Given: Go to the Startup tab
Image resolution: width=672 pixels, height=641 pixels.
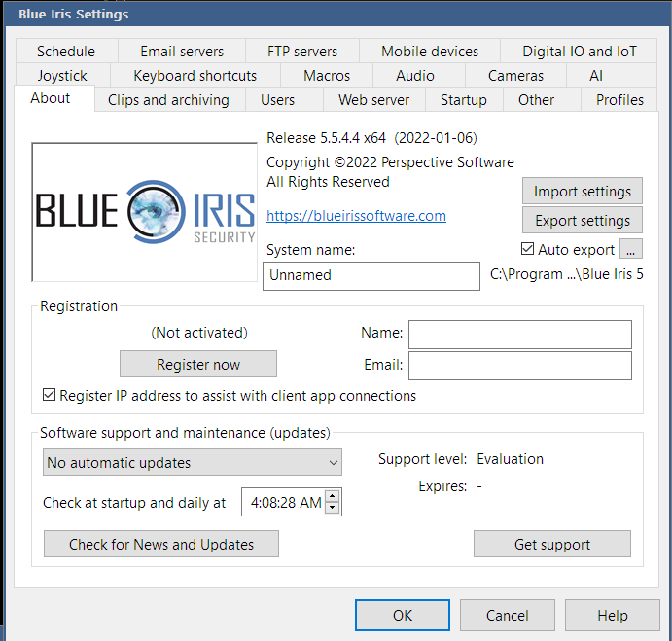Looking at the screenshot, I should coord(464,100).
